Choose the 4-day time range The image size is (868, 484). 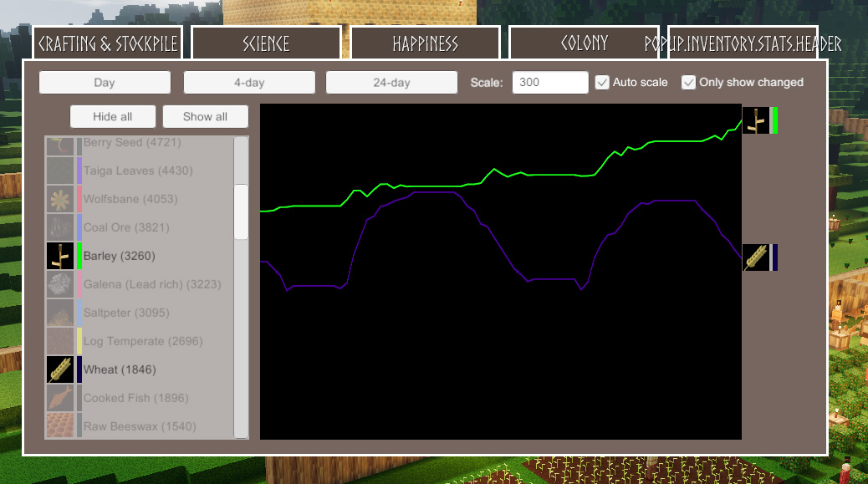pos(249,83)
